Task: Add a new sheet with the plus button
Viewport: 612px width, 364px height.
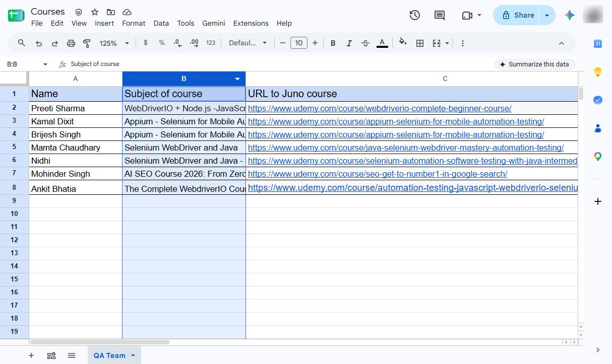Action: point(31,355)
